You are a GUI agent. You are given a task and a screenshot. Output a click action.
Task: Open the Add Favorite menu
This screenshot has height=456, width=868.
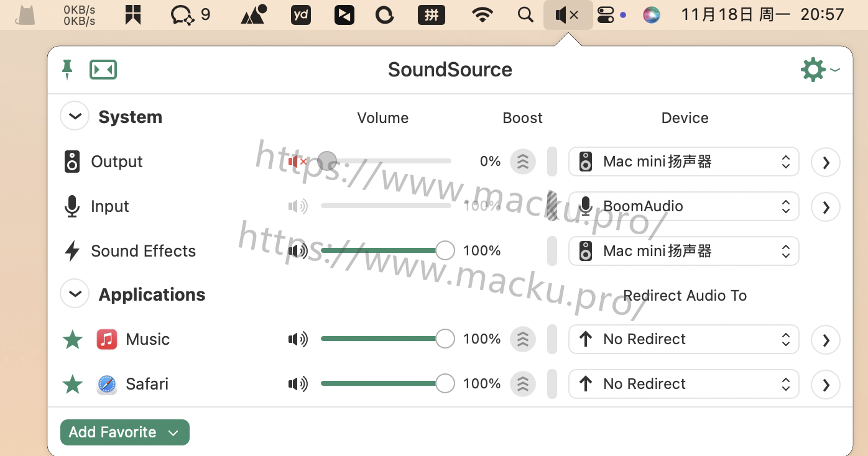125,432
